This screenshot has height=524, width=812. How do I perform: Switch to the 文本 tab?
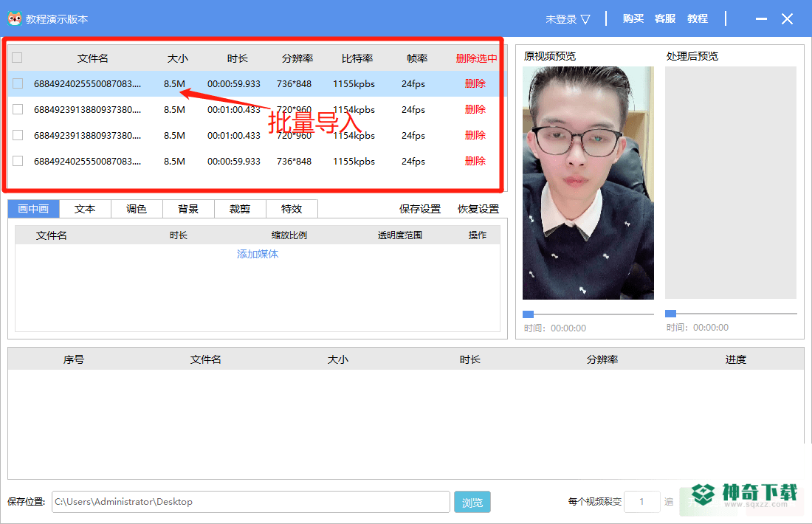click(85, 209)
